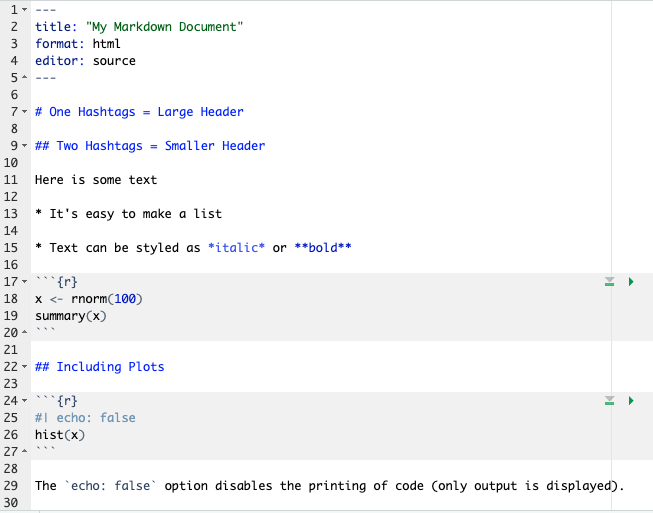Run the rnorm code chunk
This screenshot has width=653, height=513.
point(631,283)
